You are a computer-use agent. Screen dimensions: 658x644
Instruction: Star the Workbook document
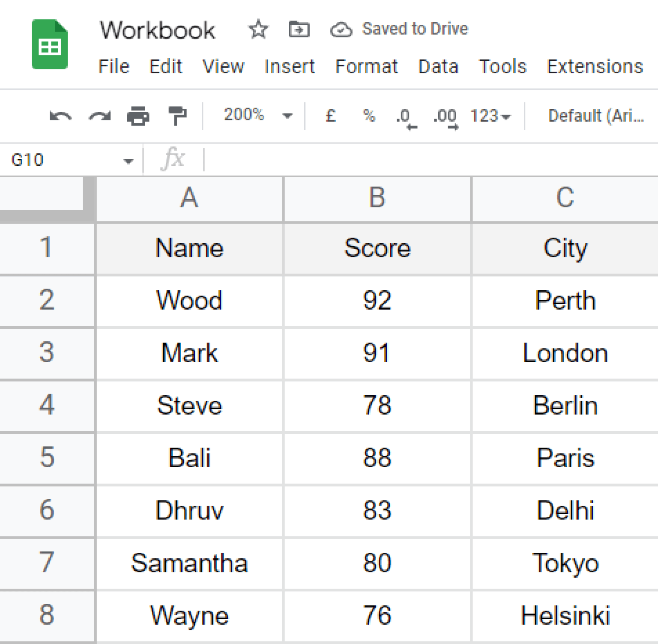click(258, 29)
